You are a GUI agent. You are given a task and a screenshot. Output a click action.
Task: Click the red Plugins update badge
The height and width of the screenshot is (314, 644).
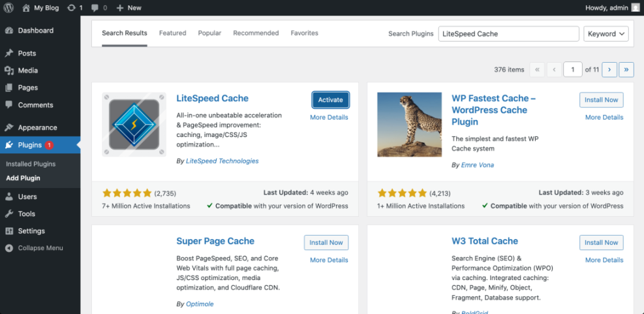coord(49,145)
